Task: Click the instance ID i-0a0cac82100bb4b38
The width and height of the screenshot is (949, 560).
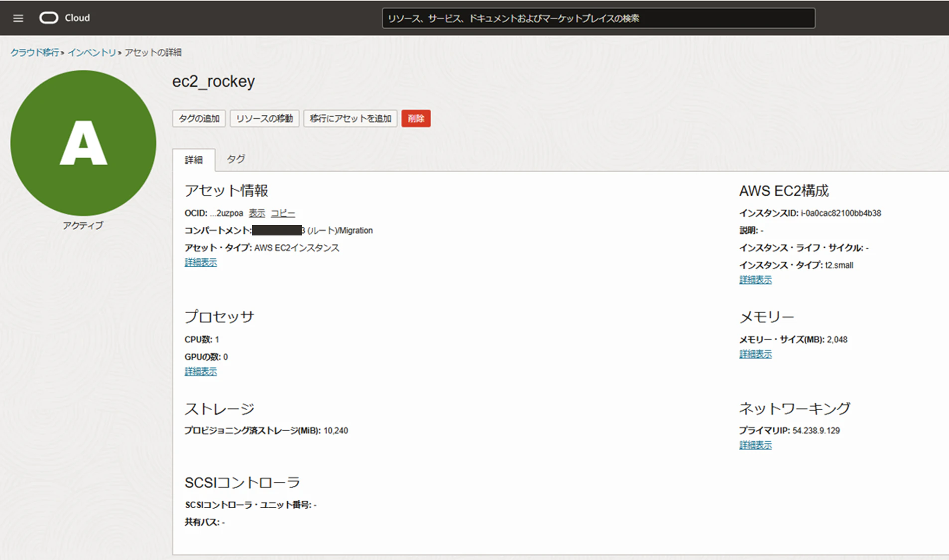Action: [841, 213]
